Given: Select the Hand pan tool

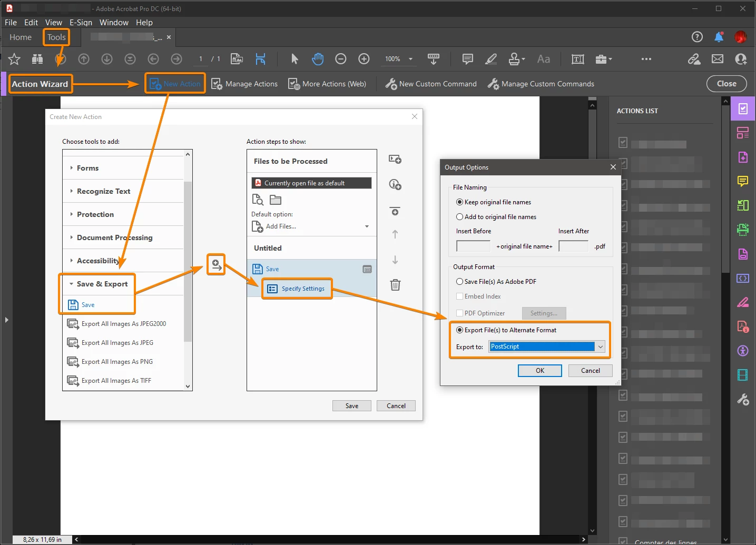Looking at the screenshot, I should 318,59.
